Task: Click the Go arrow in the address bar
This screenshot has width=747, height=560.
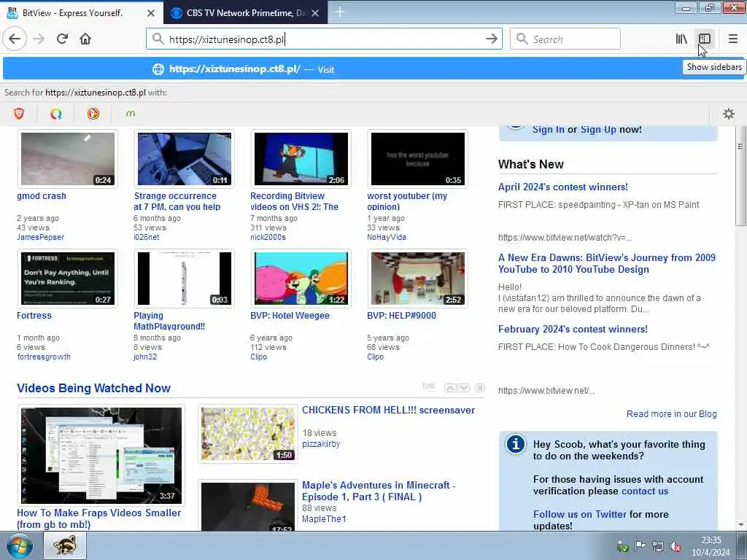Action: (491, 39)
